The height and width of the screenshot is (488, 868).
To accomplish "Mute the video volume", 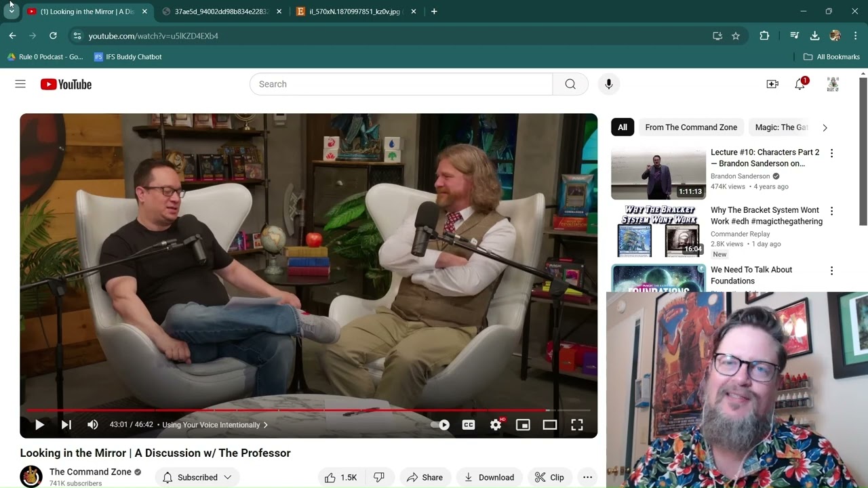I will coord(93,425).
